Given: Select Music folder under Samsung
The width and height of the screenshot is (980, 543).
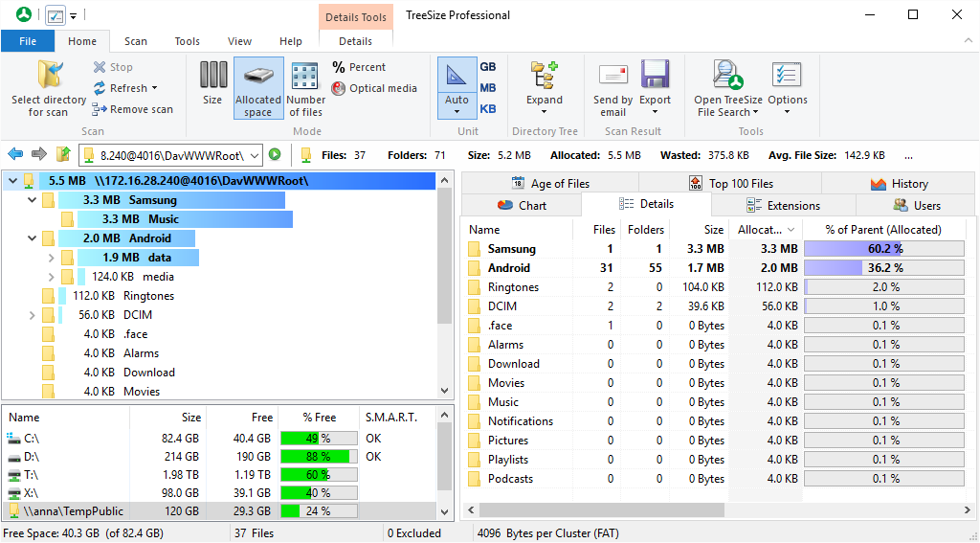Looking at the screenshot, I should (x=163, y=219).
